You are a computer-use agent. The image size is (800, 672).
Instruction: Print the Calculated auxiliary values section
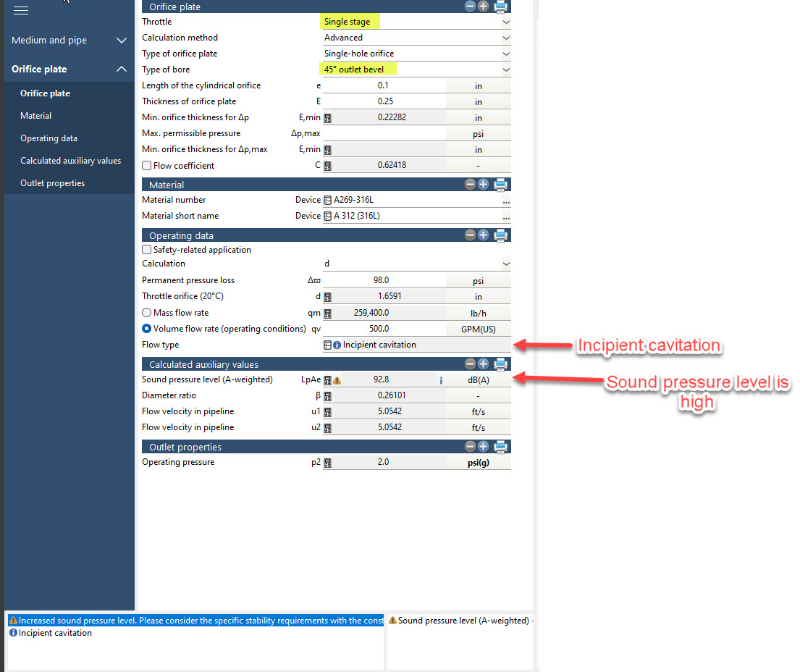coord(500,364)
